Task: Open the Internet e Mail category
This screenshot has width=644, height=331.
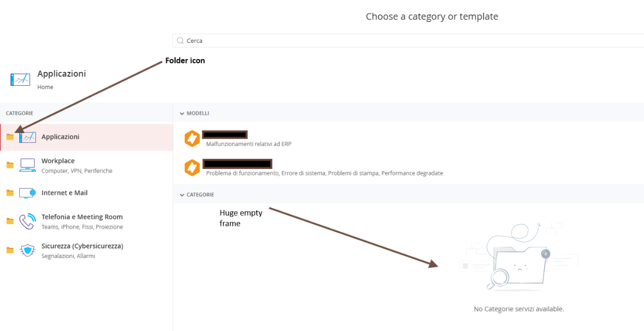Action: pos(64,193)
